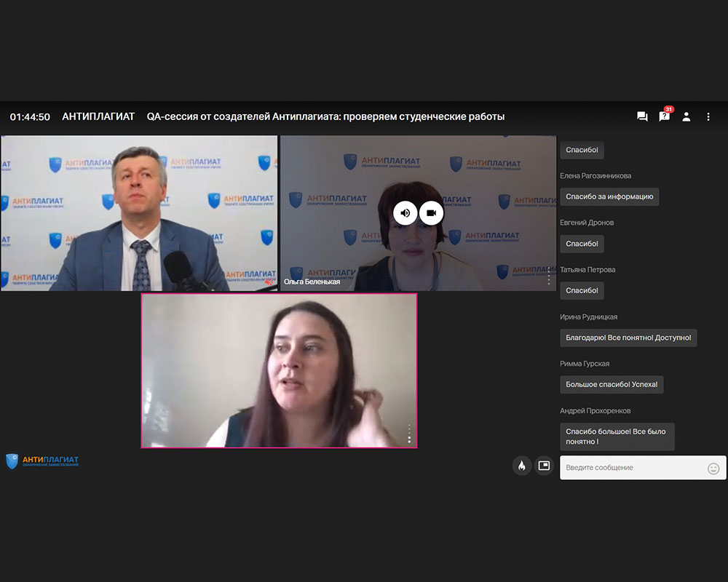The height and width of the screenshot is (582, 728).
Task: Click the muted microphone icon on man's video
Action: pos(269,282)
